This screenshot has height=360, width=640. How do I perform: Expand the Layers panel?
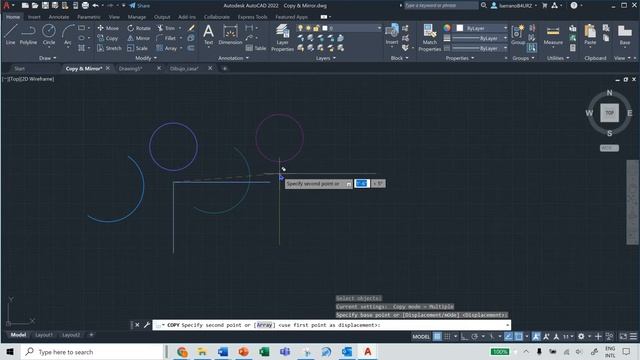[x=326, y=58]
